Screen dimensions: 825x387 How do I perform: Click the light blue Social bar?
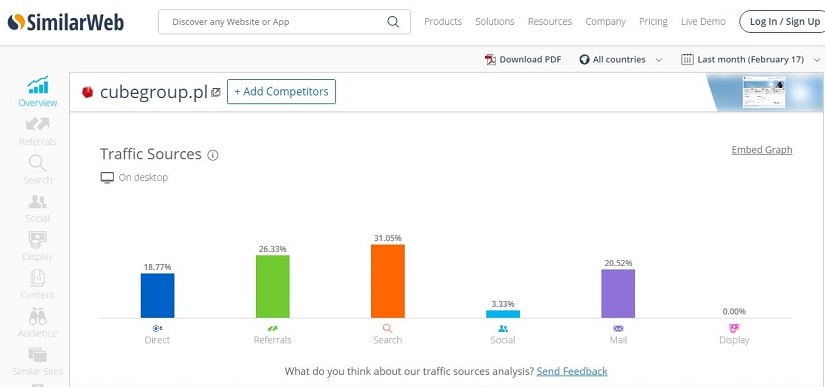503,314
